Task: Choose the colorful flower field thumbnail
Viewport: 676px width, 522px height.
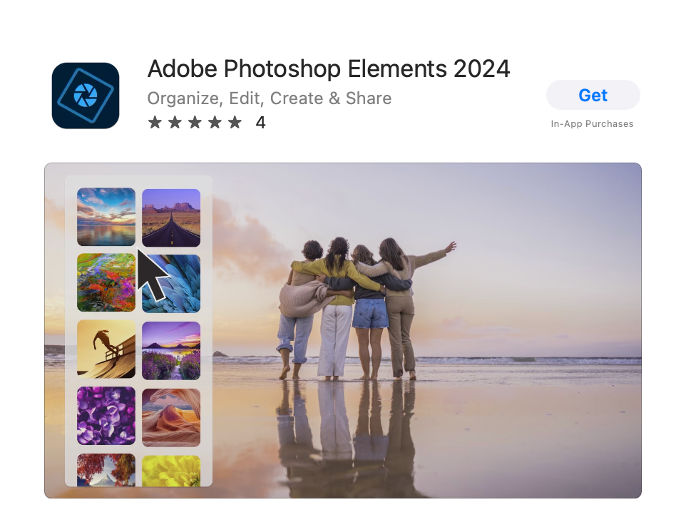Action: click(x=106, y=282)
